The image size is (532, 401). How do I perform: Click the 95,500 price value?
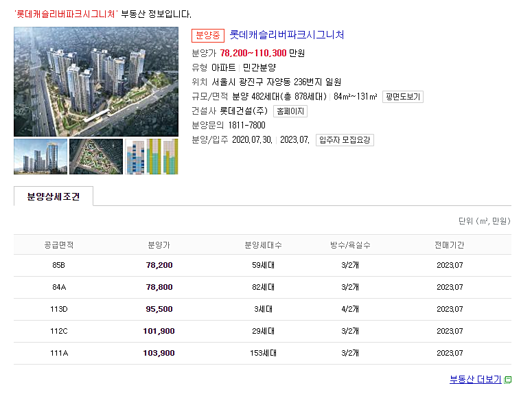(x=159, y=310)
